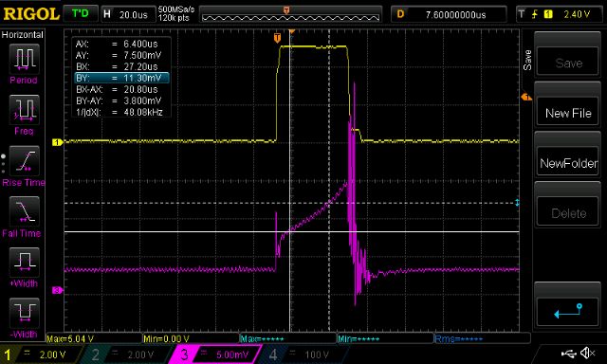Select the Period measurement icon
607x364 pixels.
(x=24, y=59)
